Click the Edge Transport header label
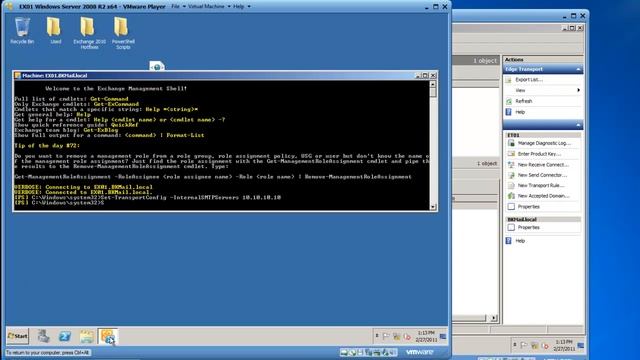Screen dimensions: 640x360 [524, 69]
